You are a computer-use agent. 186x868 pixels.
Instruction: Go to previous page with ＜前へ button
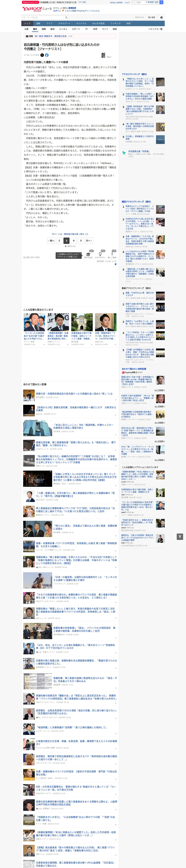point(51,241)
